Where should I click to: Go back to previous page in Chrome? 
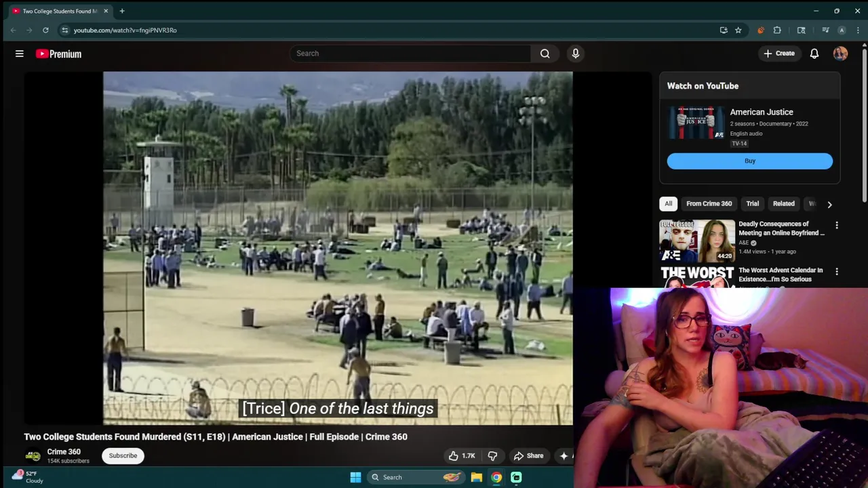[x=13, y=30]
